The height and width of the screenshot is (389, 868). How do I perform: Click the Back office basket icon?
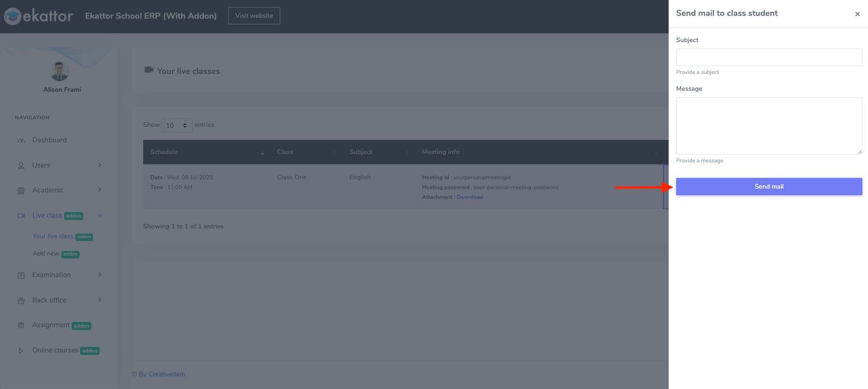21,301
